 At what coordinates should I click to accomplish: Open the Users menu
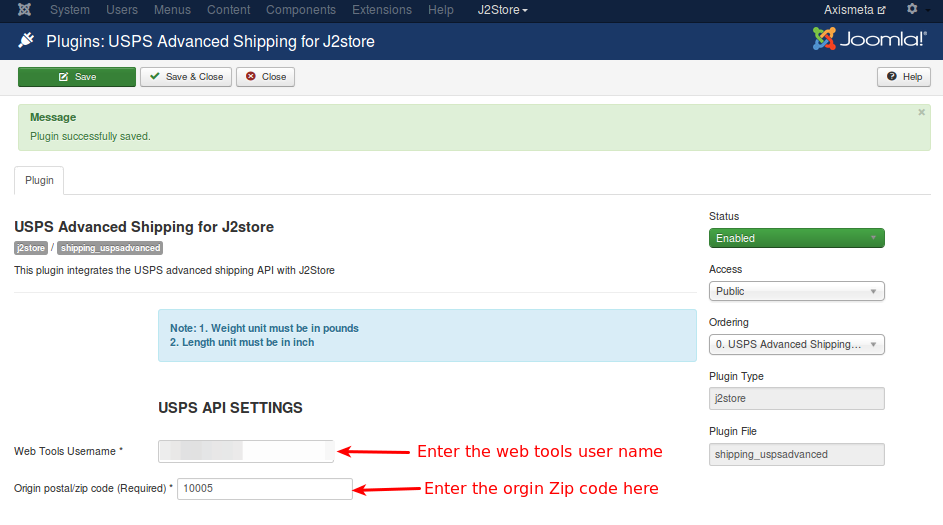click(122, 10)
